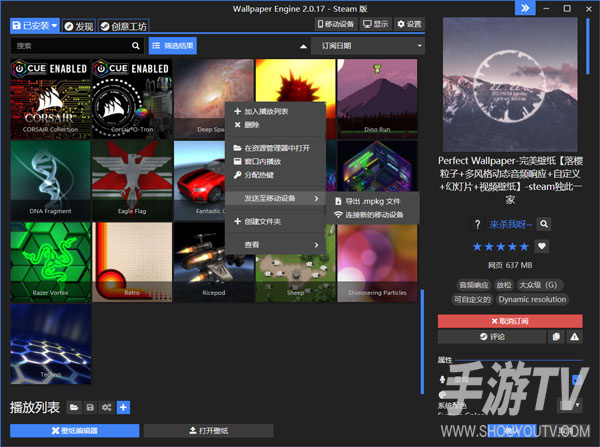Click the 筛选结果 filter button
The width and height of the screenshot is (600, 447).
click(173, 46)
